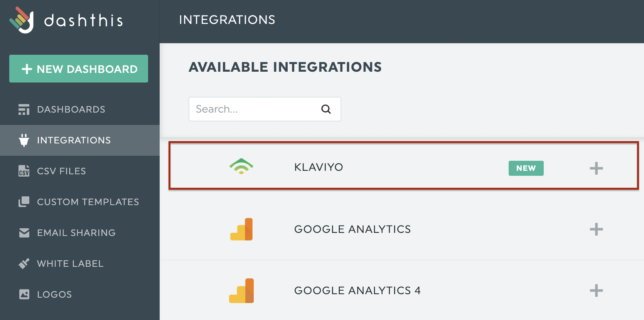Click the NEW badge on Klaviyo
The image size is (644, 320).
(526, 168)
